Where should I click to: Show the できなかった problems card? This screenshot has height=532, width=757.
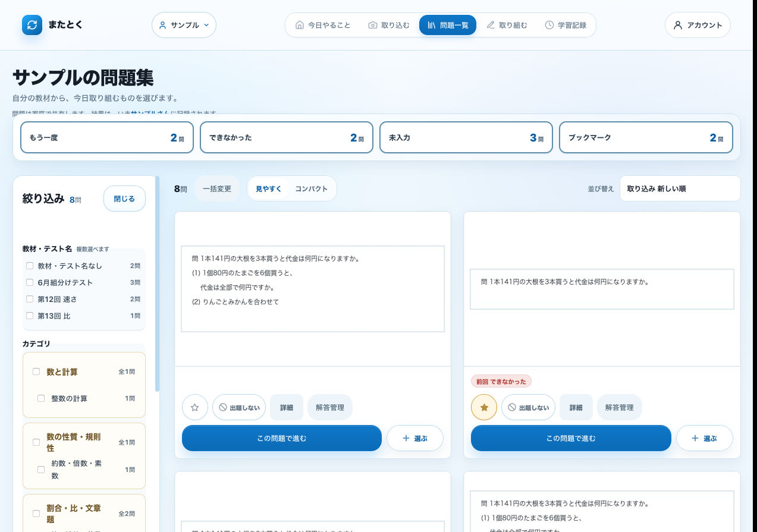(287, 137)
